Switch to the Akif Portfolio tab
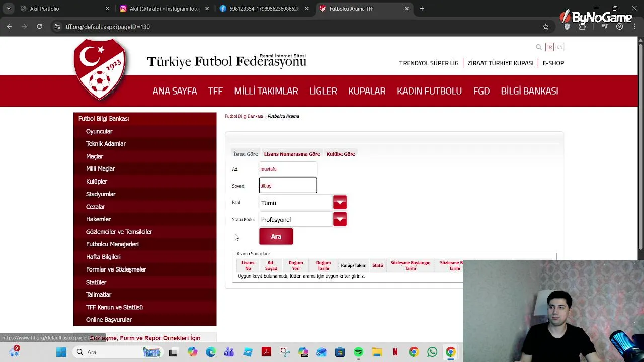Screen dimensions: 644x362 pos(64,9)
